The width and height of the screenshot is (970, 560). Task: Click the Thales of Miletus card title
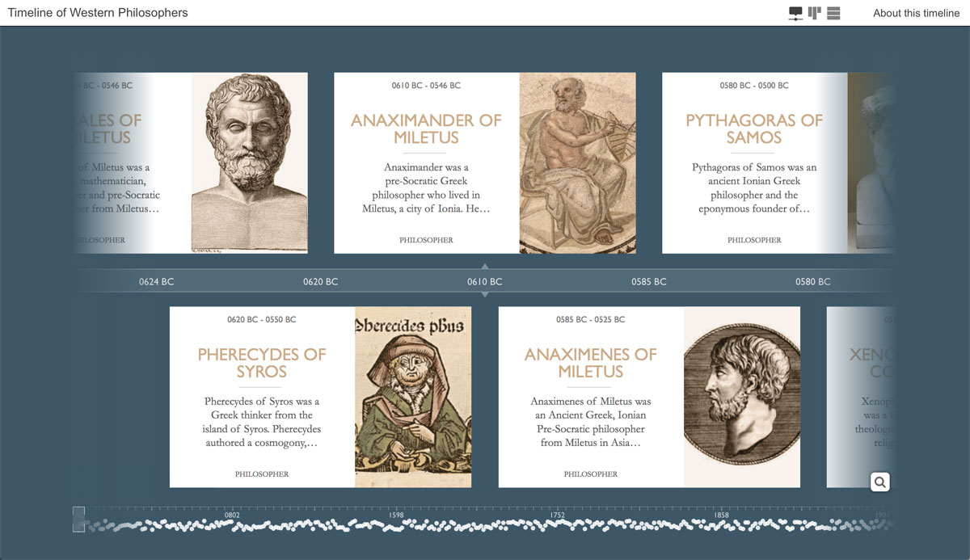(108, 129)
